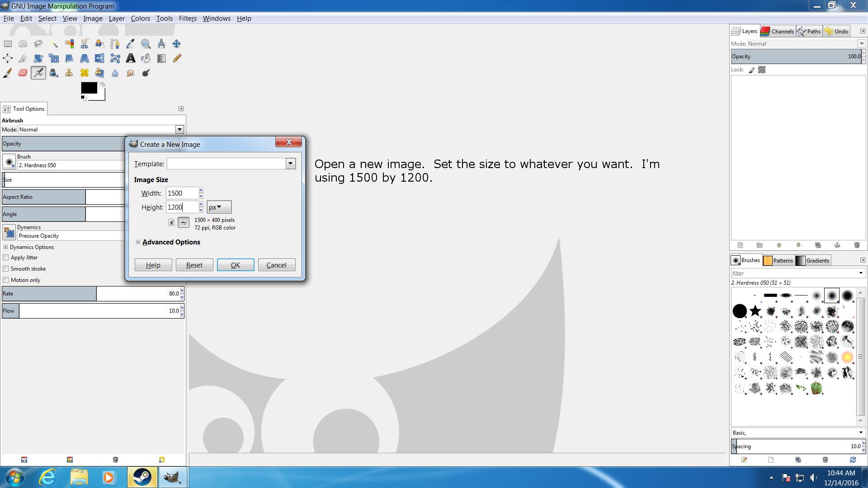Image resolution: width=868 pixels, height=488 pixels.
Task: Click the Reset button
Action: (194, 265)
